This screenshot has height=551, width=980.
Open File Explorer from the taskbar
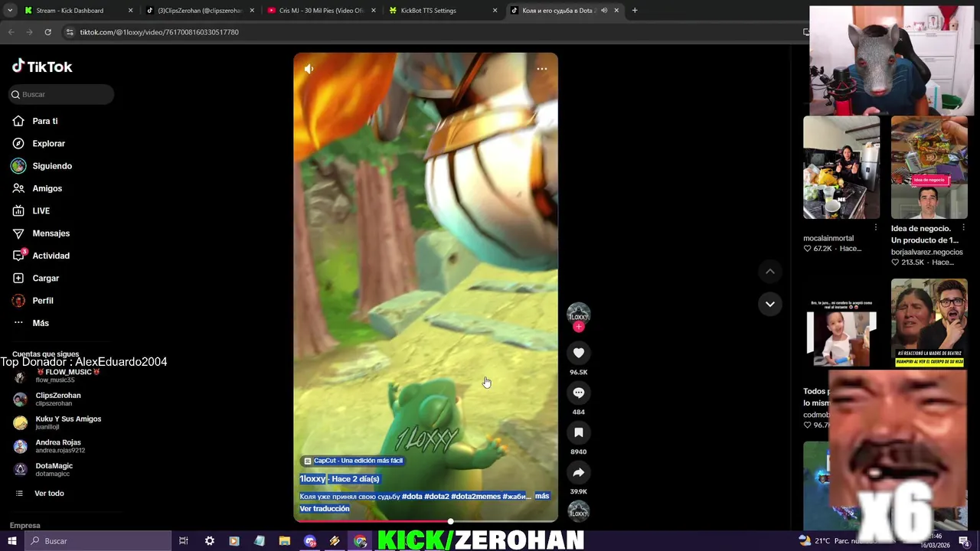click(x=284, y=541)
